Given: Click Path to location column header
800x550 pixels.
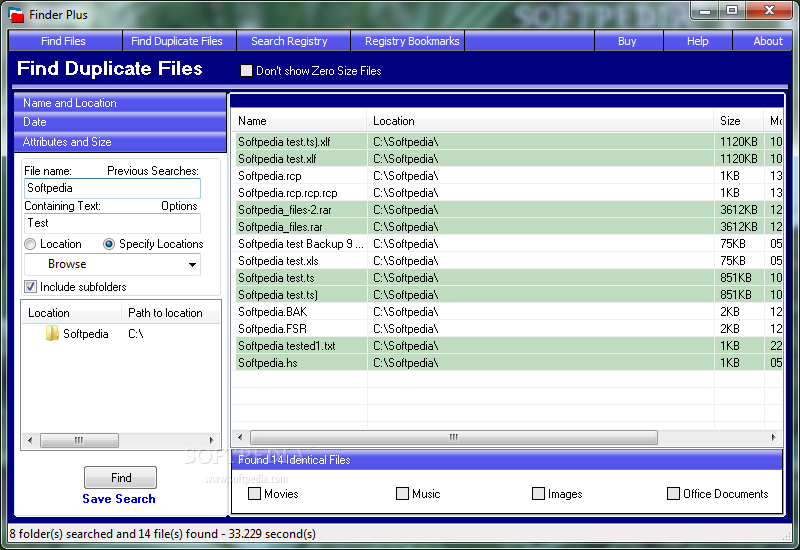Looking at the screenshot, I should [x=171, y=313].
